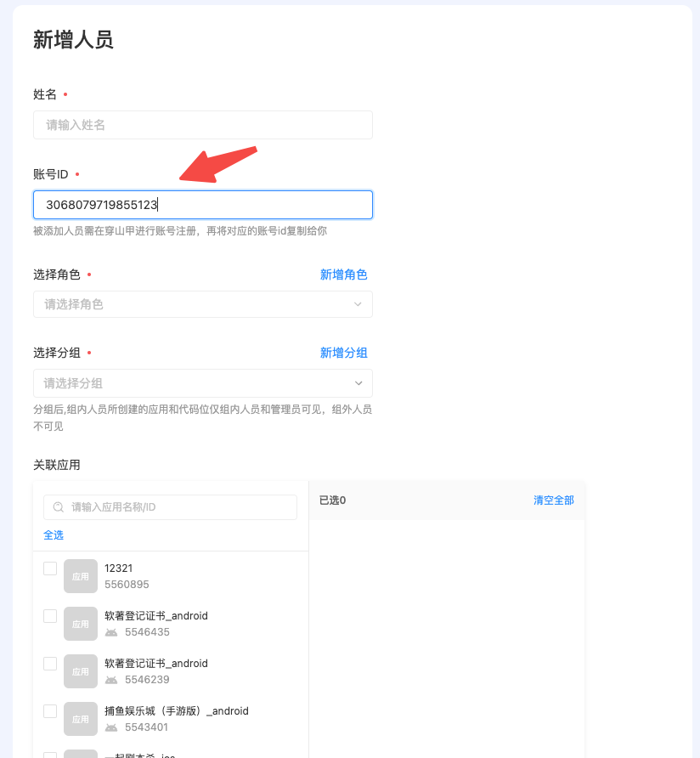Click the app ID 5560895

(127, 585)
